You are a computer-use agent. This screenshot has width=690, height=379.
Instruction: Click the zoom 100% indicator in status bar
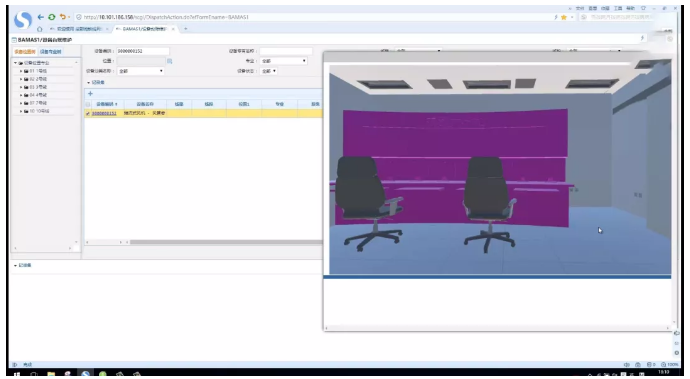click(670, 364)
